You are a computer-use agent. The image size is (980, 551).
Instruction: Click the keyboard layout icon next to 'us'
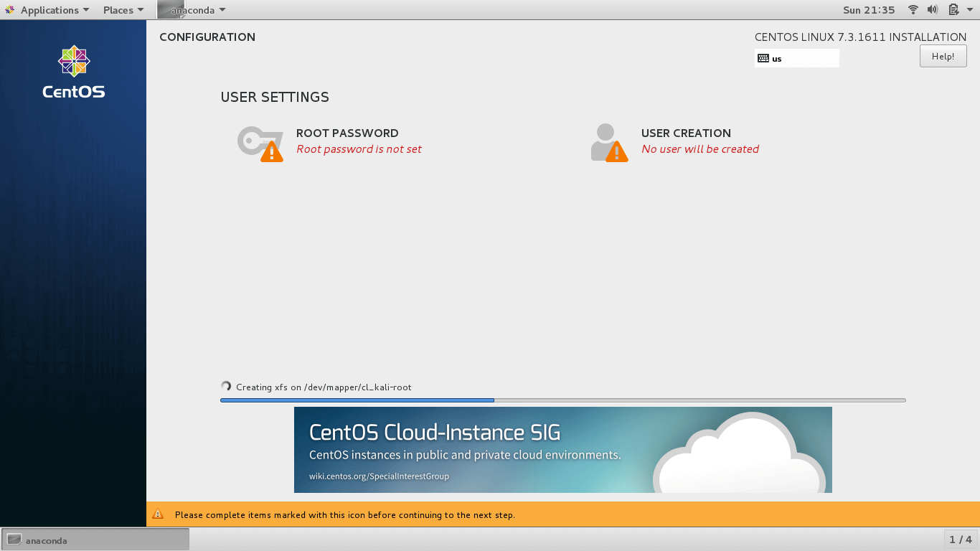pos(763,59)
